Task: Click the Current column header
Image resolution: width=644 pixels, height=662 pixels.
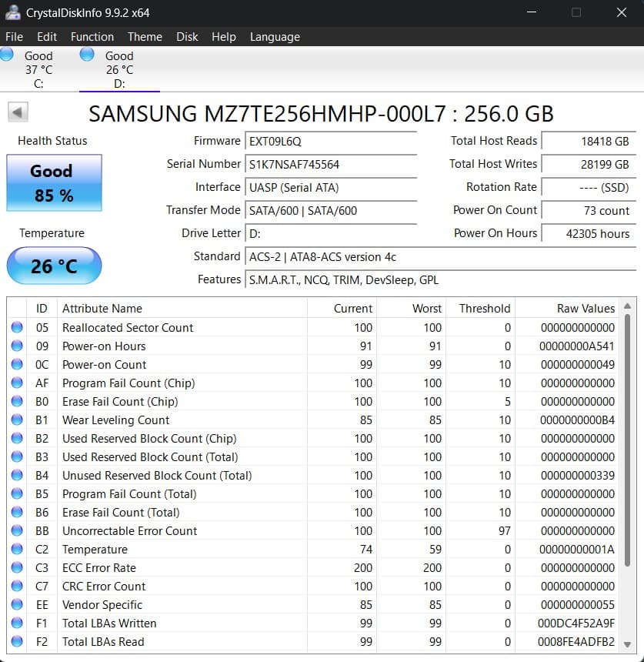Action: 342,308
